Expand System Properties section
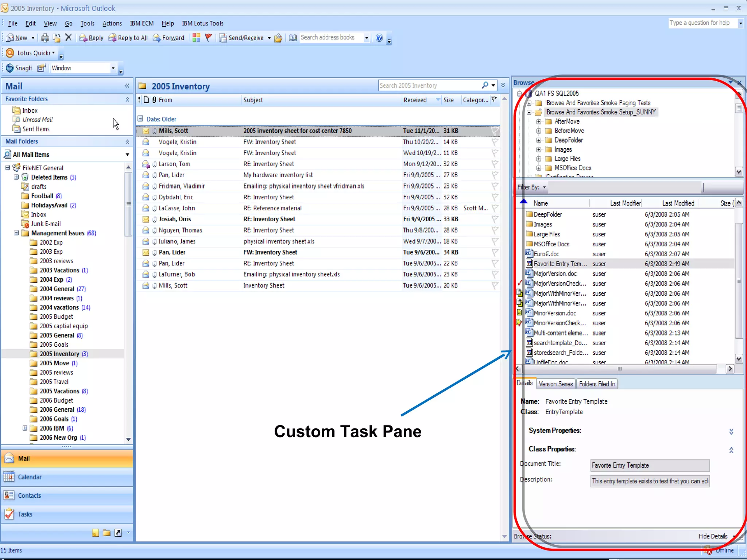 (731, 431)
